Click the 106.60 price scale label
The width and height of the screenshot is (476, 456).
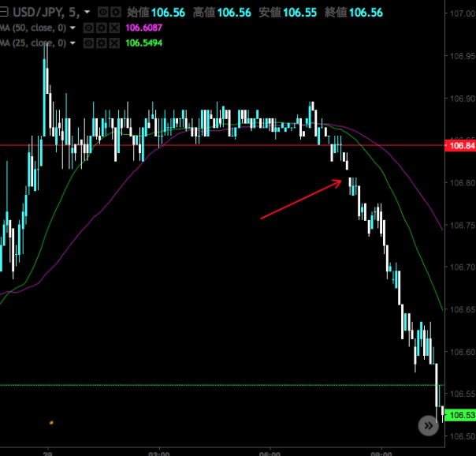click(x=463, y=352)
